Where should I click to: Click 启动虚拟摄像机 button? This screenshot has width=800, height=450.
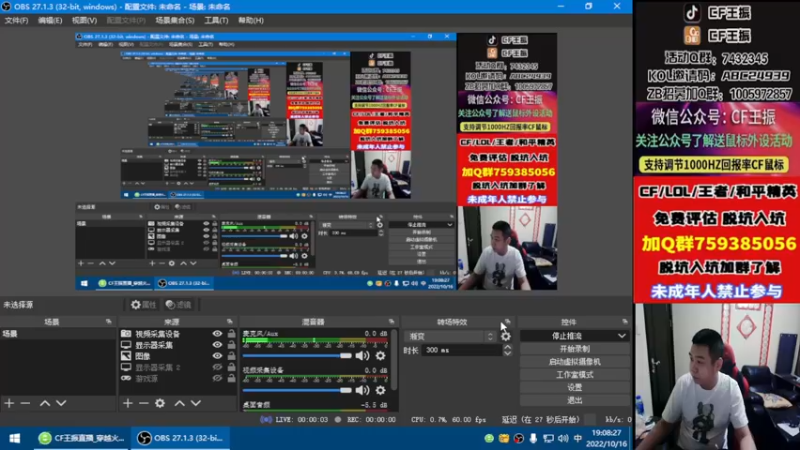(x=574, y=362)
